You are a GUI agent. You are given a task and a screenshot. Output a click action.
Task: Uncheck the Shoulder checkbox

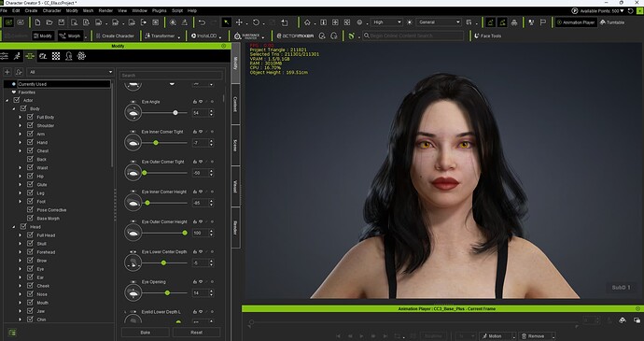pyautogui.click(x=30, y=125)
